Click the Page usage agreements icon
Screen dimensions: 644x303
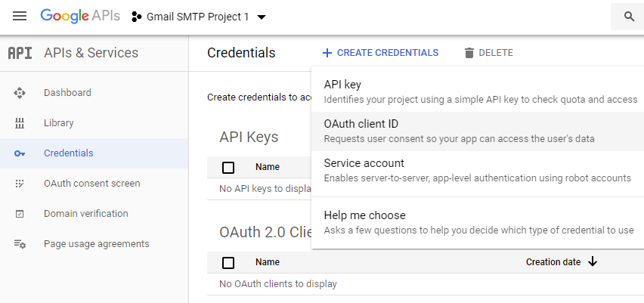click(x=20, y=244)
